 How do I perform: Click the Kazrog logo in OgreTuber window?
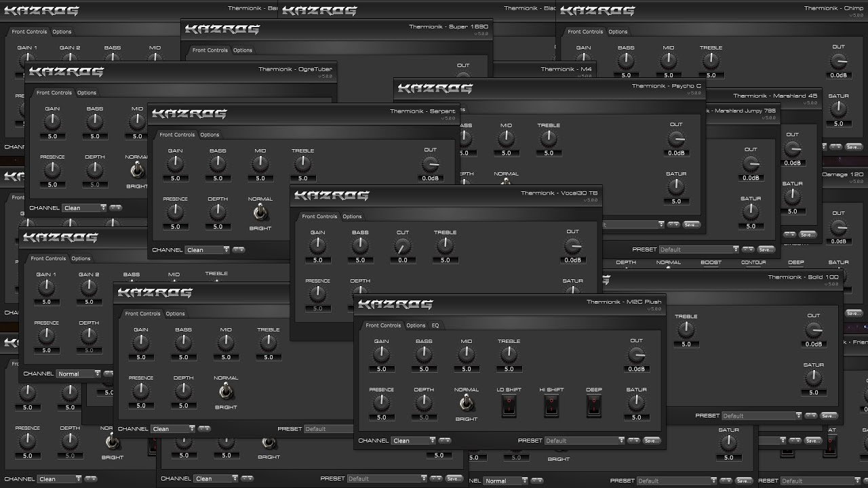click(66, 71)
